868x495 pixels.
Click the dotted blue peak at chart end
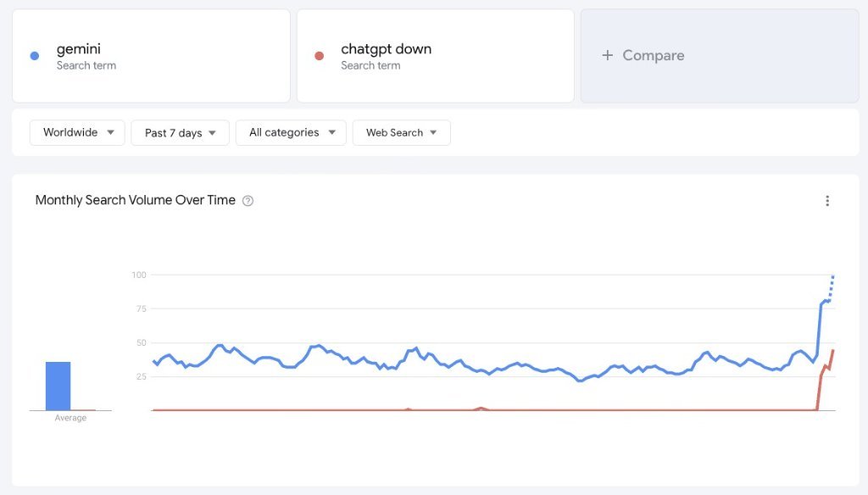click(x=833, y=278)
